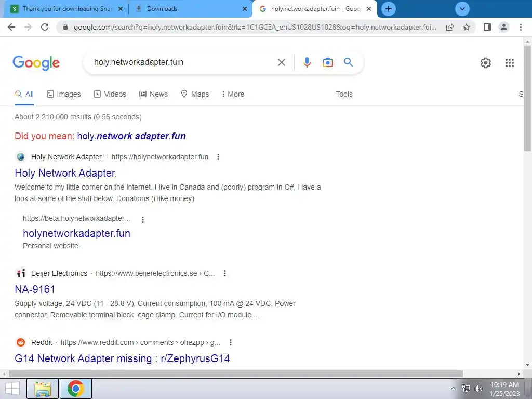
Task: Reload the page with refresh icon
Action: (x=45, y=27)
